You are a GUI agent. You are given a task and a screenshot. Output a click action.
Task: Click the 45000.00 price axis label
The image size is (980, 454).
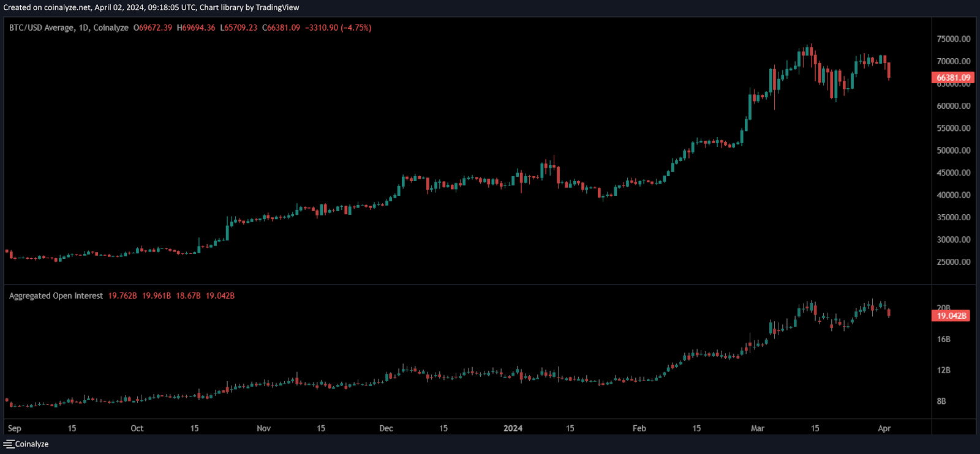(x=954, y=173)
